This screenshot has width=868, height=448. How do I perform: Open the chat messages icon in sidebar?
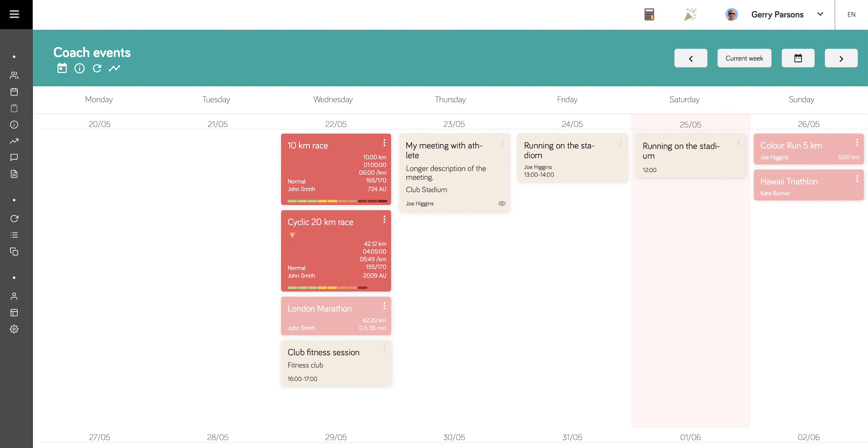[14, 157]
